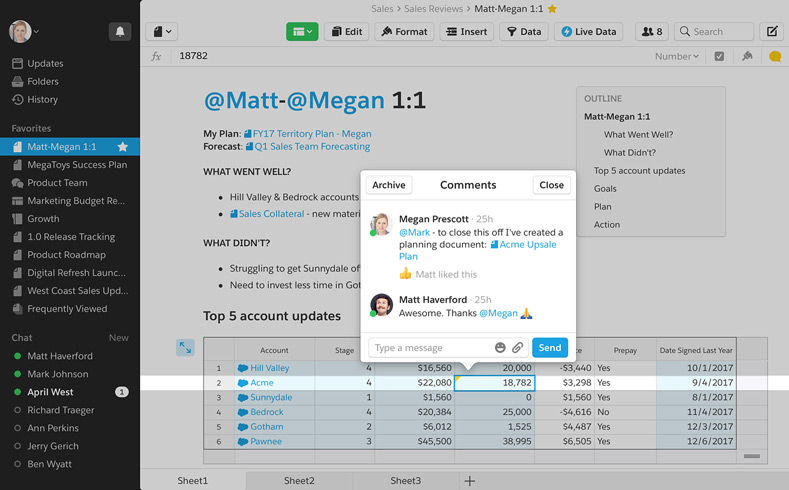The image size is (789, 490).
Task: Add a new sheet with plus icon
Action: [x=469, y=481]
